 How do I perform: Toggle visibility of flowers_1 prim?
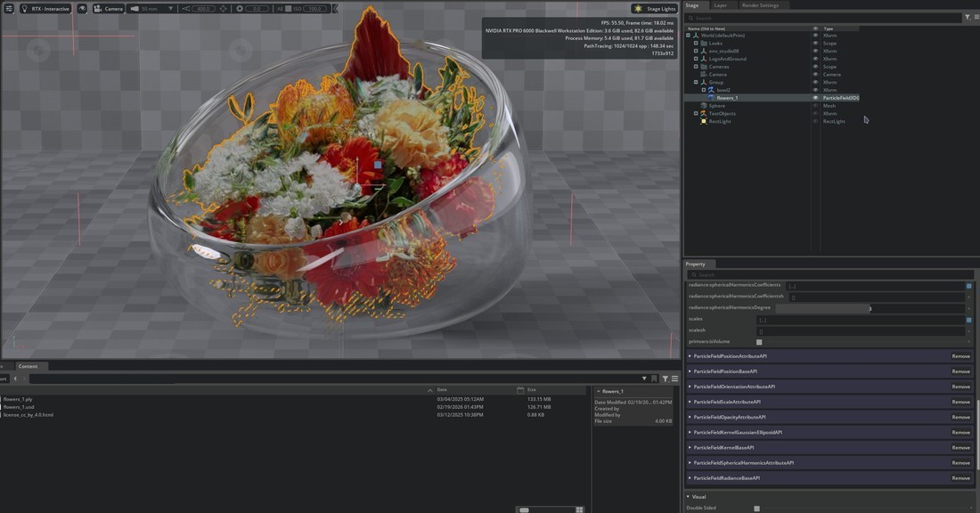(x=814, y=98)
